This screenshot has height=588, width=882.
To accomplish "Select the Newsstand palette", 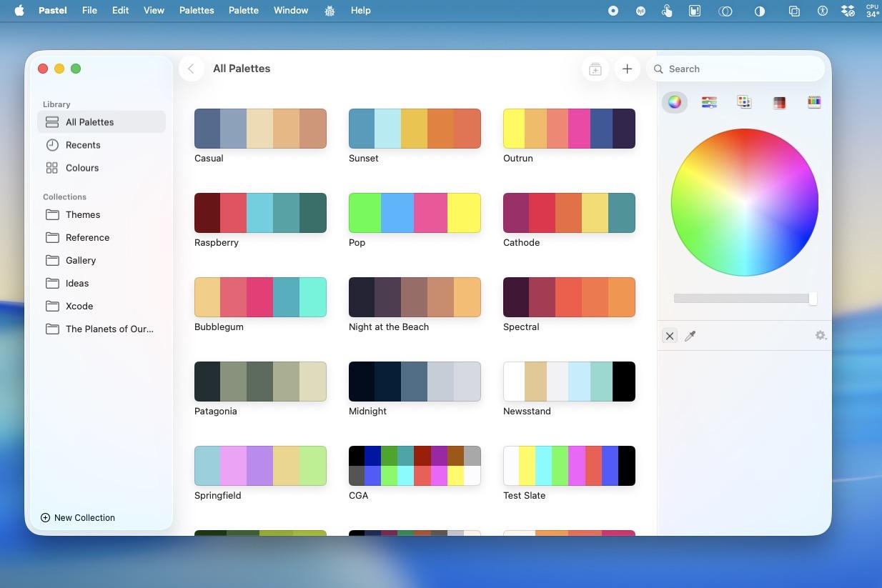I will (x=569, y=382).
